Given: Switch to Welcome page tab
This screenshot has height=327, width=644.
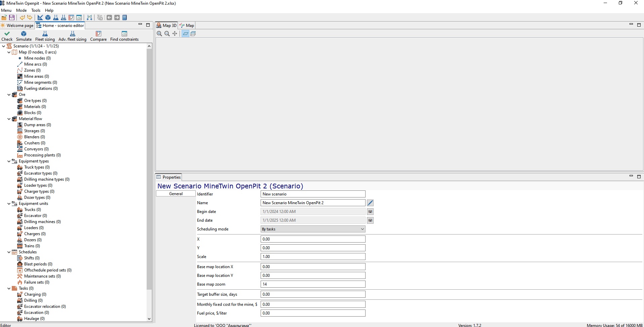Looking at the screenshot, I should (x=17, y=26).
